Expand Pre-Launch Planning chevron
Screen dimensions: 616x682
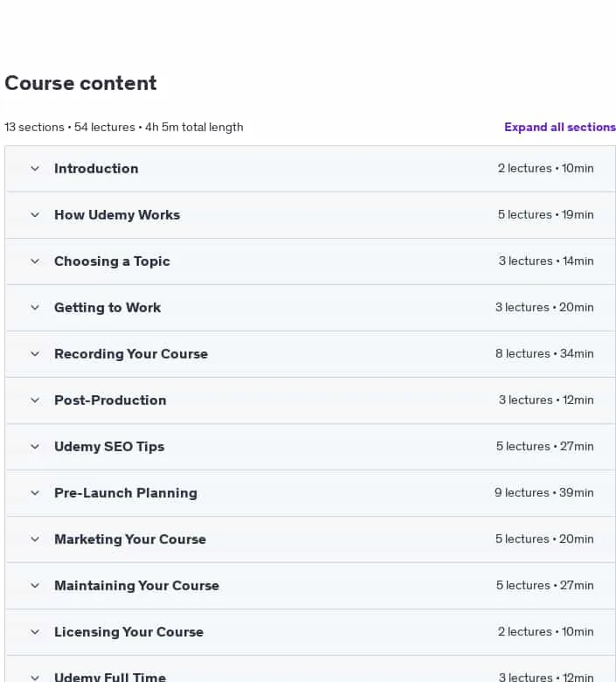tap(35, 493)
